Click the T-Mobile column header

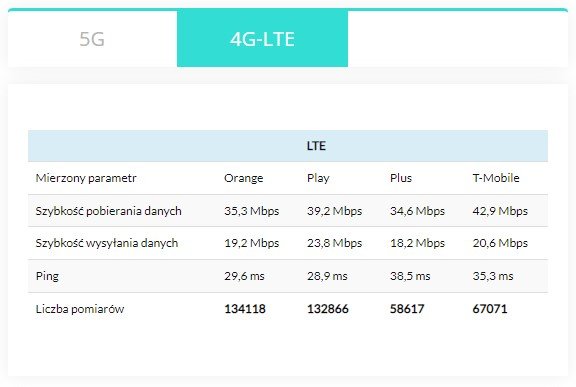click(x=496, y=178)
